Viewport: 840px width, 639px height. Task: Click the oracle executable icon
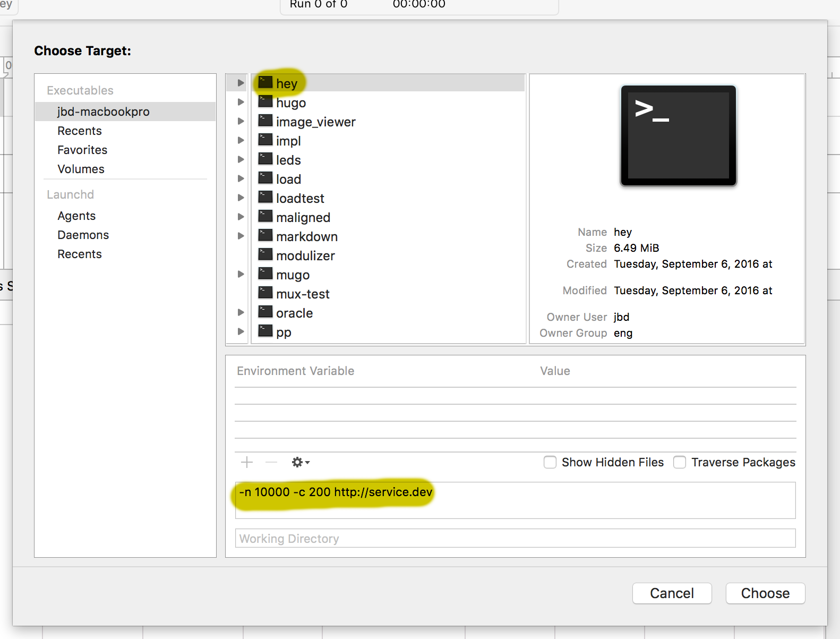(x=265, y=312)
